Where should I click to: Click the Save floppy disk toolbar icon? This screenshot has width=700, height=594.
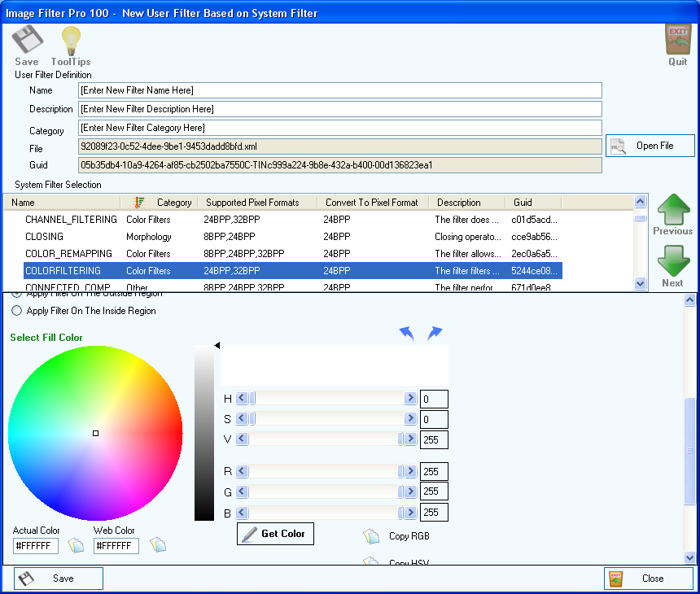pos(27,40)
